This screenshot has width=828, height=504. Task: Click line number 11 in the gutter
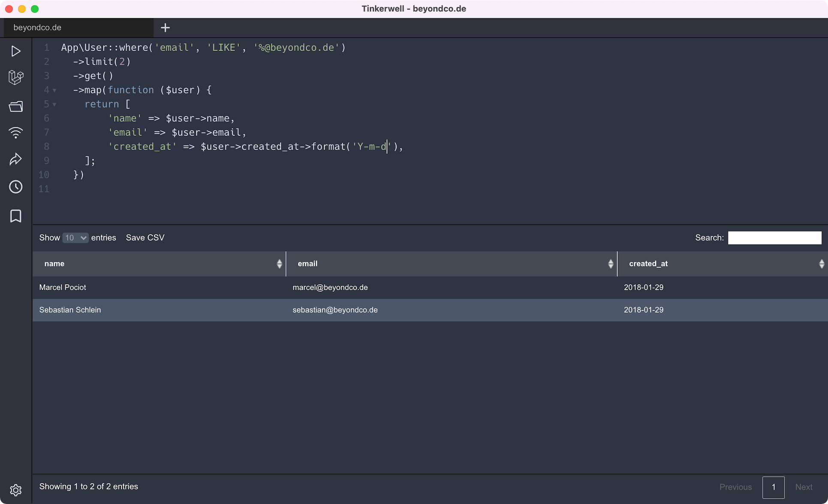(x=44, y=189)
